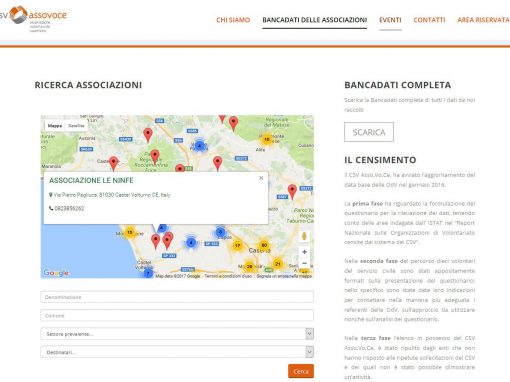Open Termini e condizioni d'uso link
Viewport: 510px width, 382px height.
pos(228,276)
